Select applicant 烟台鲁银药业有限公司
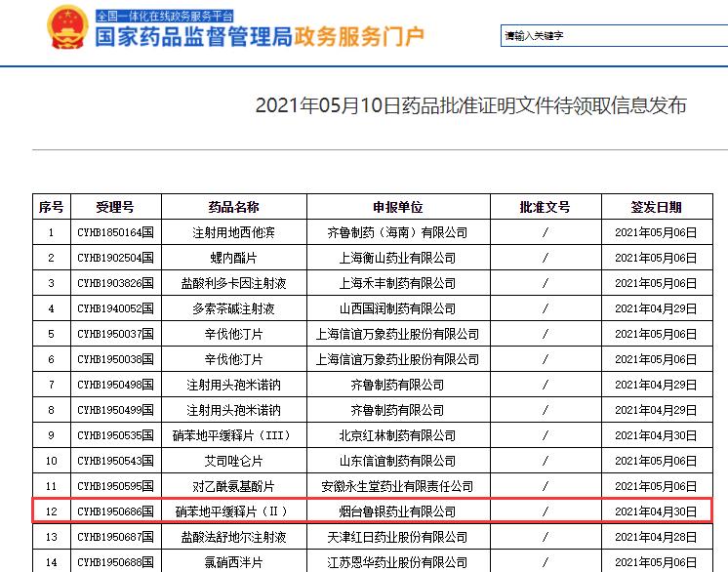The image size is (728, 572). point(397,511)
